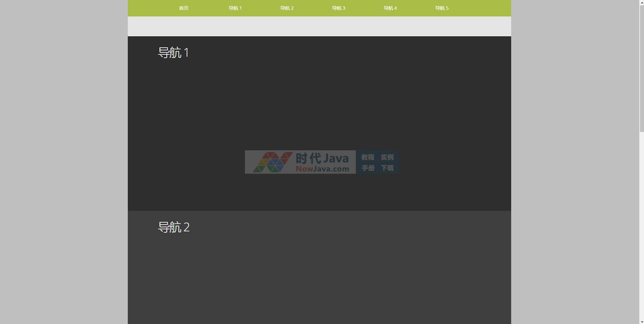Click 教程 in the NowJava banner
Screen dimensions: 644x324
pyautogui.click(x=367, y=157)
